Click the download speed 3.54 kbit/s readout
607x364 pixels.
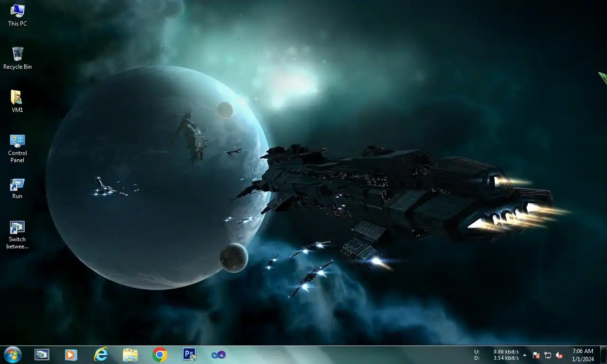click(506, 358)
